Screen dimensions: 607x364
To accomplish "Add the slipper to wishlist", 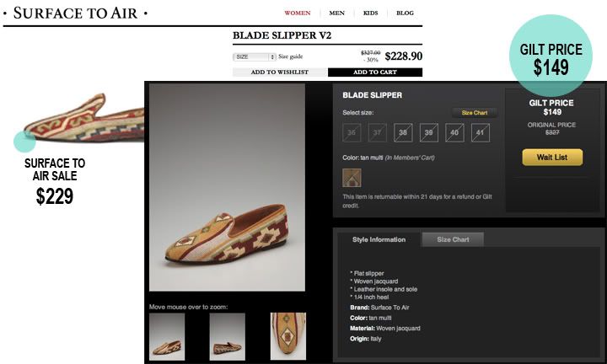I will point(280,72).
